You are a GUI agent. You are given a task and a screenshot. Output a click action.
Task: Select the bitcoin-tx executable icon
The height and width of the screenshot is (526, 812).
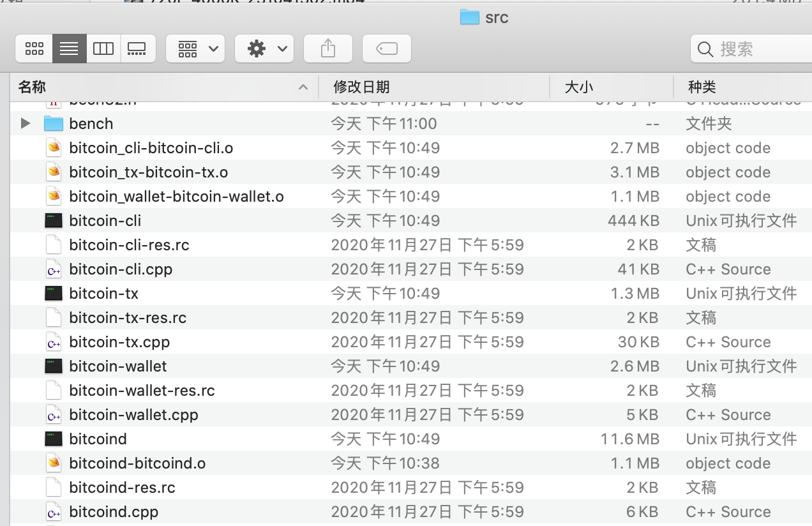[54, 294]
